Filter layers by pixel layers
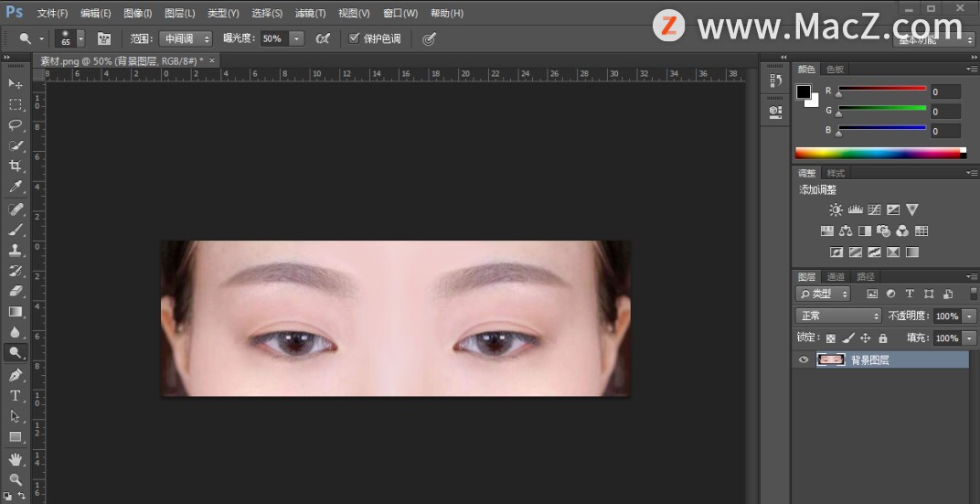 (872, 294)
